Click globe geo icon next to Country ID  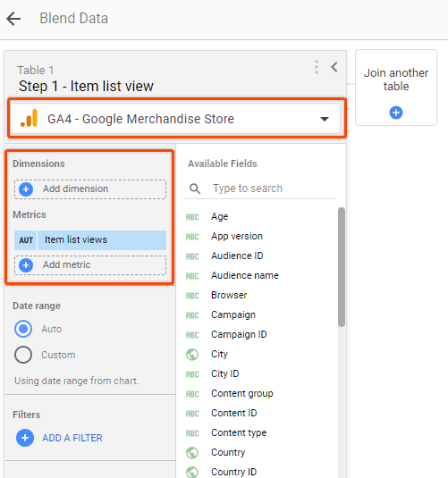click(192, 472)
